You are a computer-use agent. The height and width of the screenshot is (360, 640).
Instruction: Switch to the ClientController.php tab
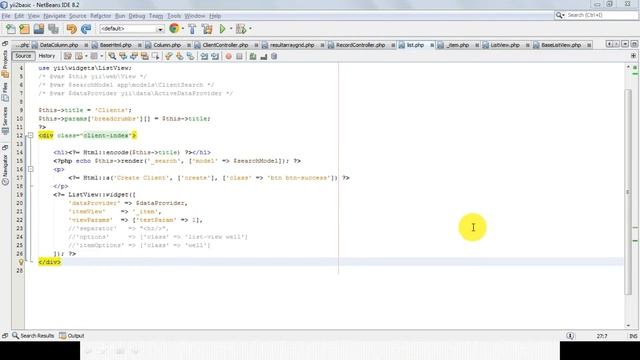225,45
